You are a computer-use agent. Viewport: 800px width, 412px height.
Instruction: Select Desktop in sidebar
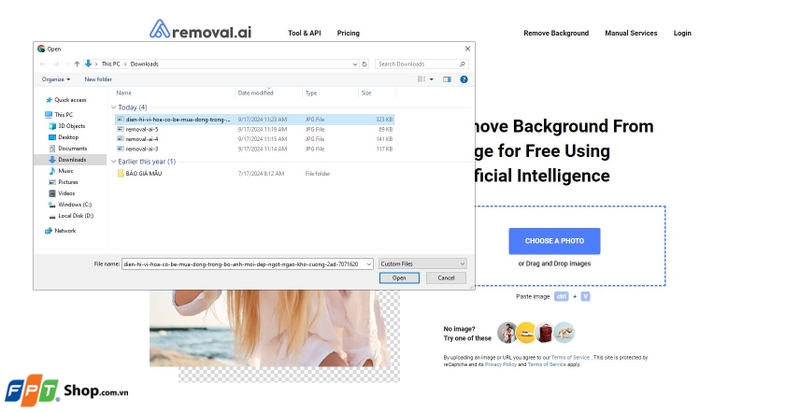[x=64, y=137]
